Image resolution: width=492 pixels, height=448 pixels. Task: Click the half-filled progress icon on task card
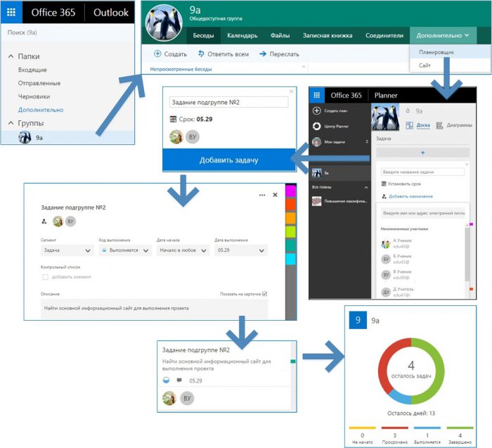coord(167,380)
